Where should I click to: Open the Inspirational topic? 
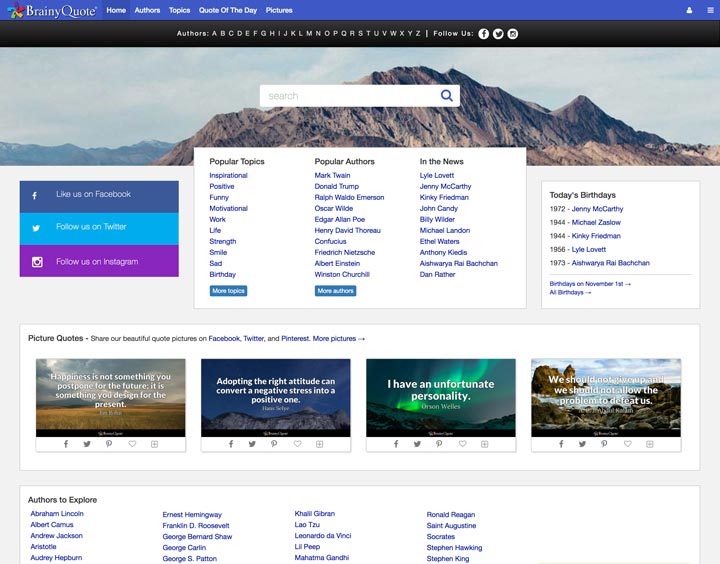[x=228, y=175]
